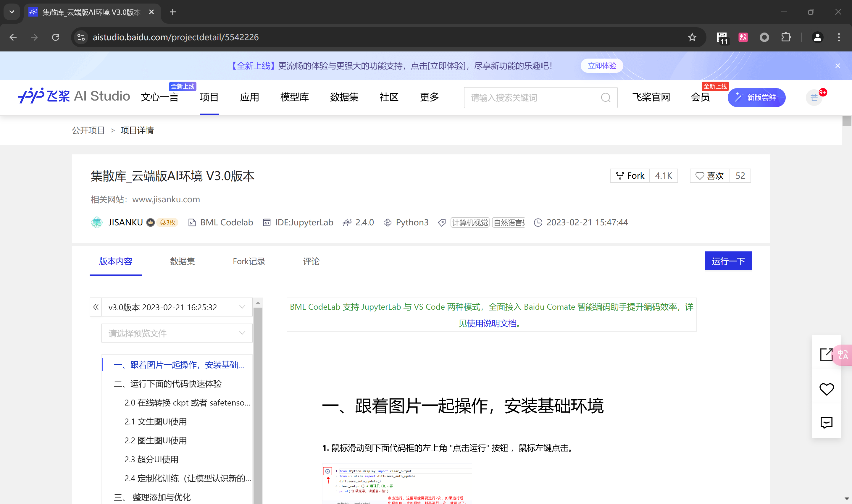Click the page vertical scrollbar thumb

847,121
